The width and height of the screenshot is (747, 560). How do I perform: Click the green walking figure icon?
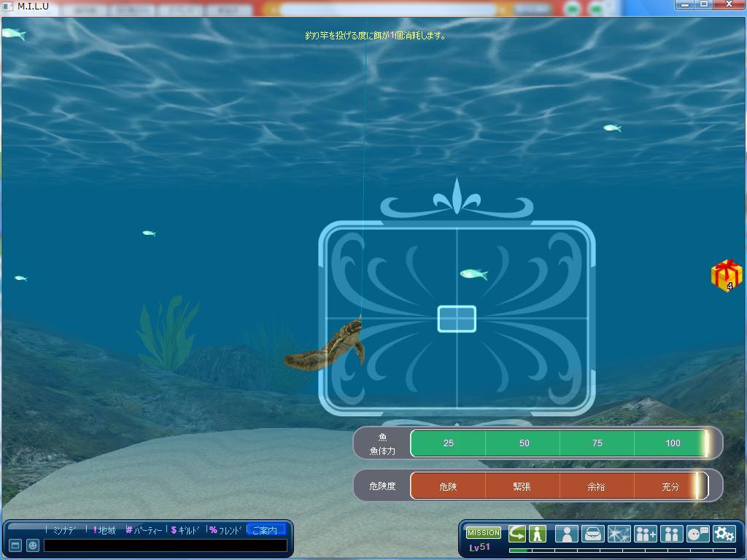point(538,534)
